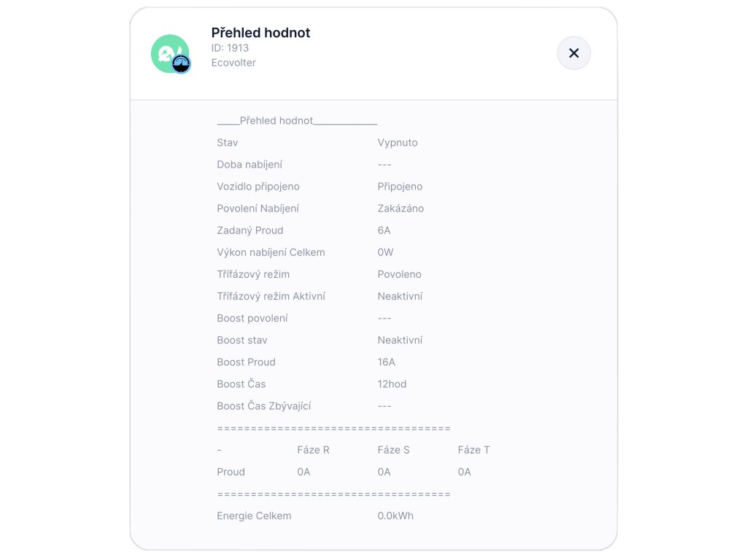Click the Přehled hodnot dialog title

click(x=260, y=33)
